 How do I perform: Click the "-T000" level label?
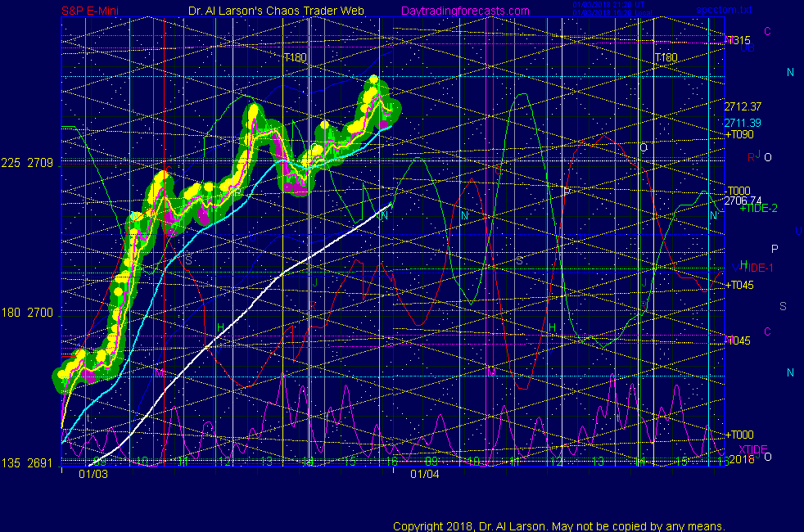[x=739, y=191]
